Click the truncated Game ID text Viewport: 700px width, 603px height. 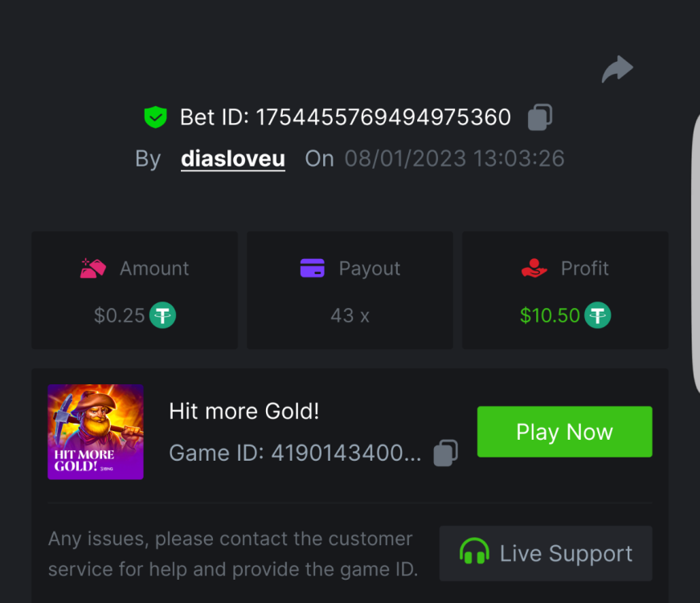pyautogui.click(x=295, y=453)
